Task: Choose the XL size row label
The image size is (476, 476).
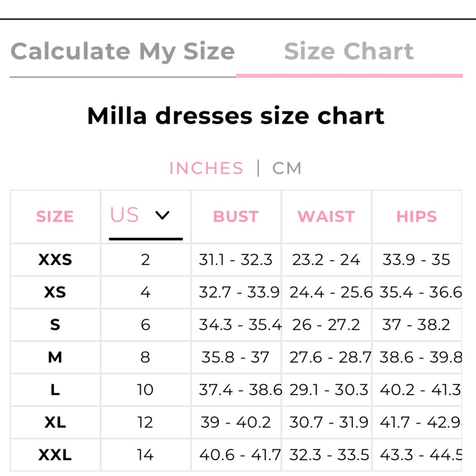Action: [x=55, y=422]
